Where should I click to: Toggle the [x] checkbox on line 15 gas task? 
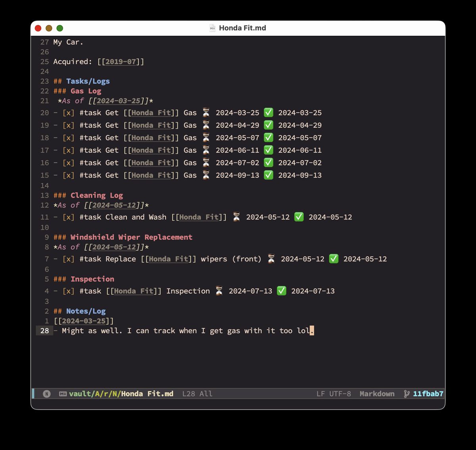point(69,175)
